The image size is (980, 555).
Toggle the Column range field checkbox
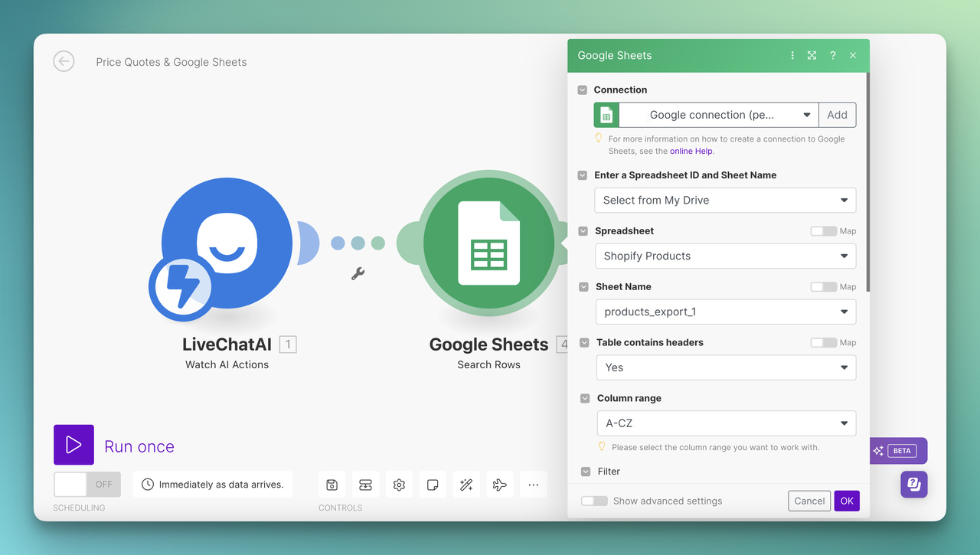pos(585,398)
